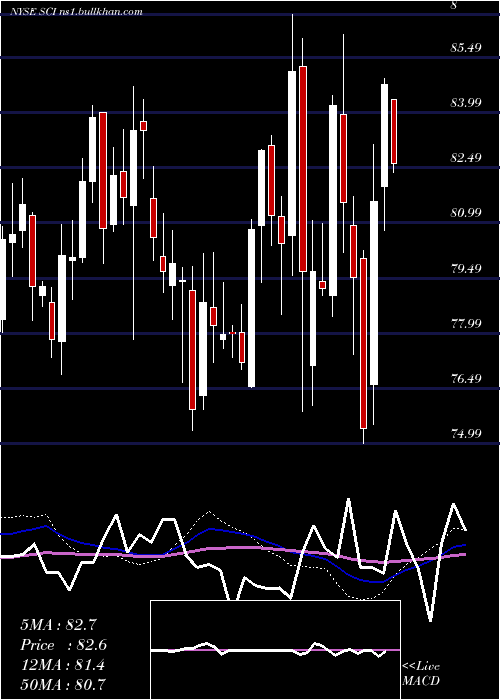Click the 74.99 price axis label
Screen dimensions: 500x700
pos(467,433)
